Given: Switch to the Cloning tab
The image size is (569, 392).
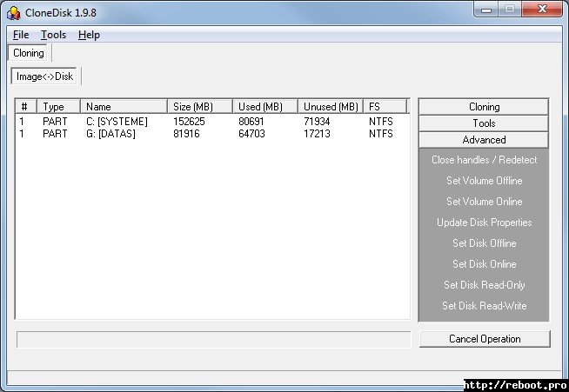Looking at the screenshot, I should click(29, 53).
